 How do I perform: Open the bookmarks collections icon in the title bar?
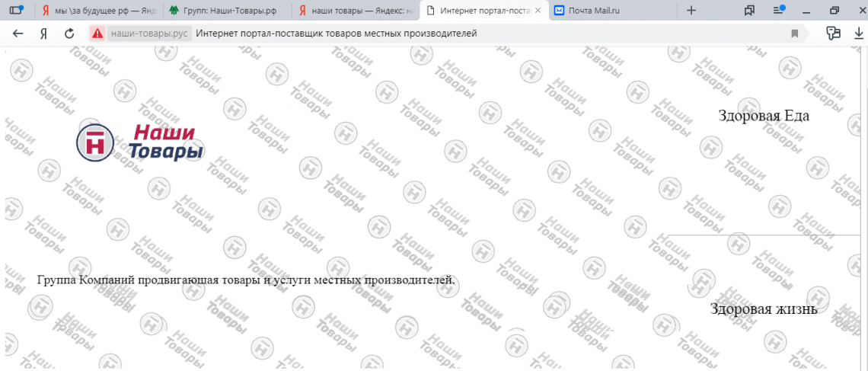click(750, 10)
